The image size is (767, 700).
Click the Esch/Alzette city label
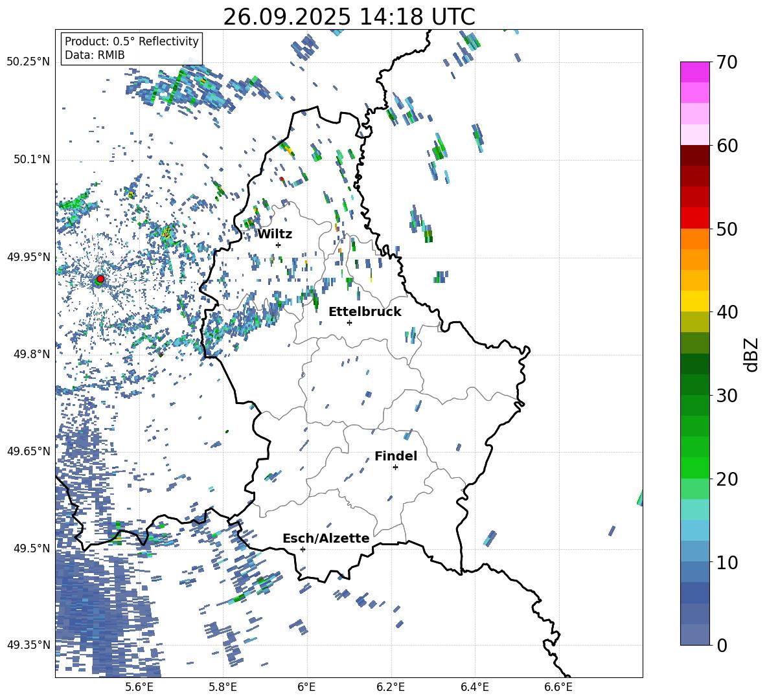326,538
